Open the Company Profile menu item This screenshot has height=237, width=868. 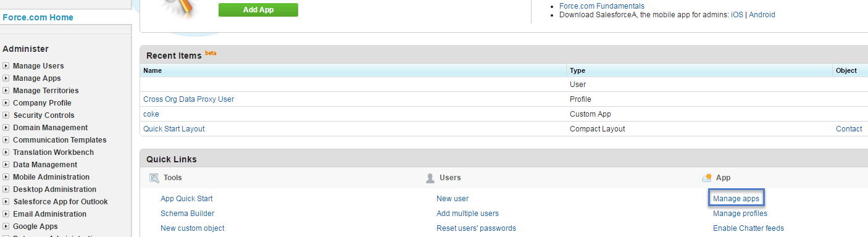(42, 103)
